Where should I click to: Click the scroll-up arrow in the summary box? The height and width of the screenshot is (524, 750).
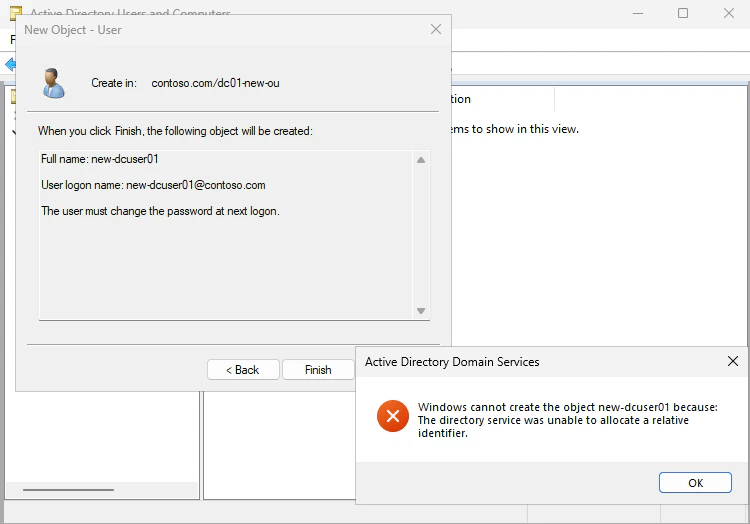[x=421, y=160]
